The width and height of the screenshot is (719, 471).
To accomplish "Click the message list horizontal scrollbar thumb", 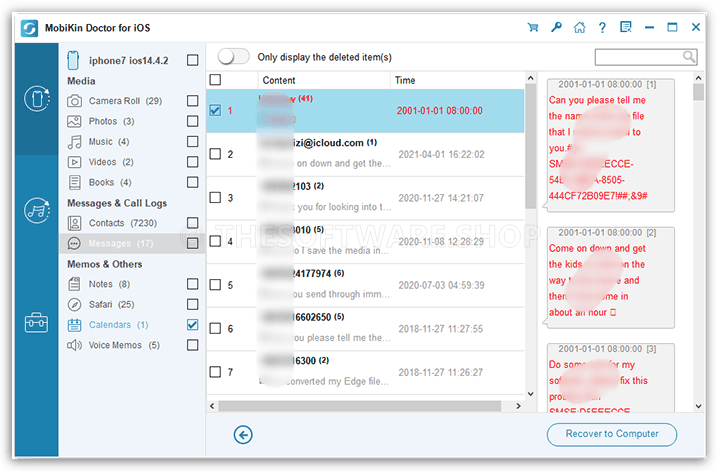I will pyautogui.click(x=360, y=406).
